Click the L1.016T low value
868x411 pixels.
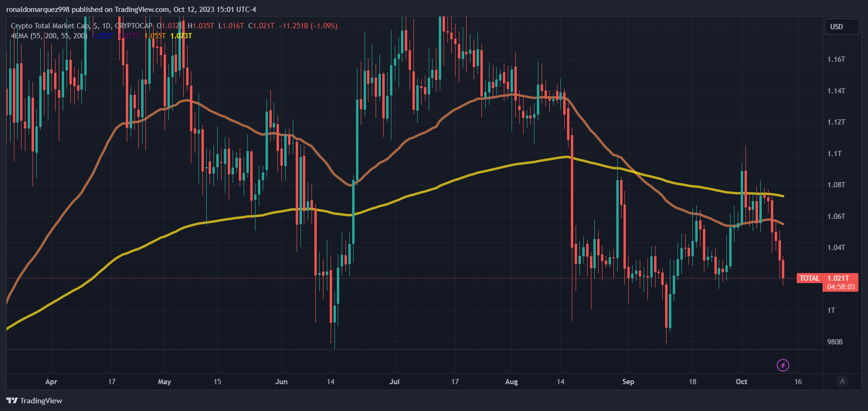[x=231, y=26]
